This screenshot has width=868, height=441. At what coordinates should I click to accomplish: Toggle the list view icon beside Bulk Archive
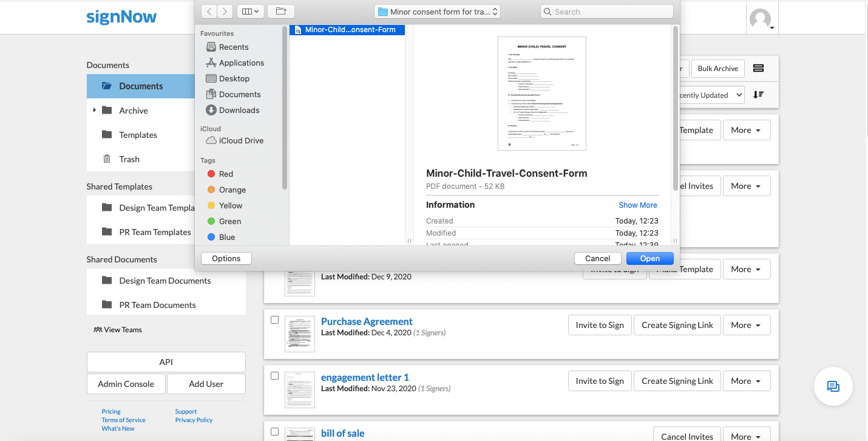pyautogui.click(x=758, y=68)
